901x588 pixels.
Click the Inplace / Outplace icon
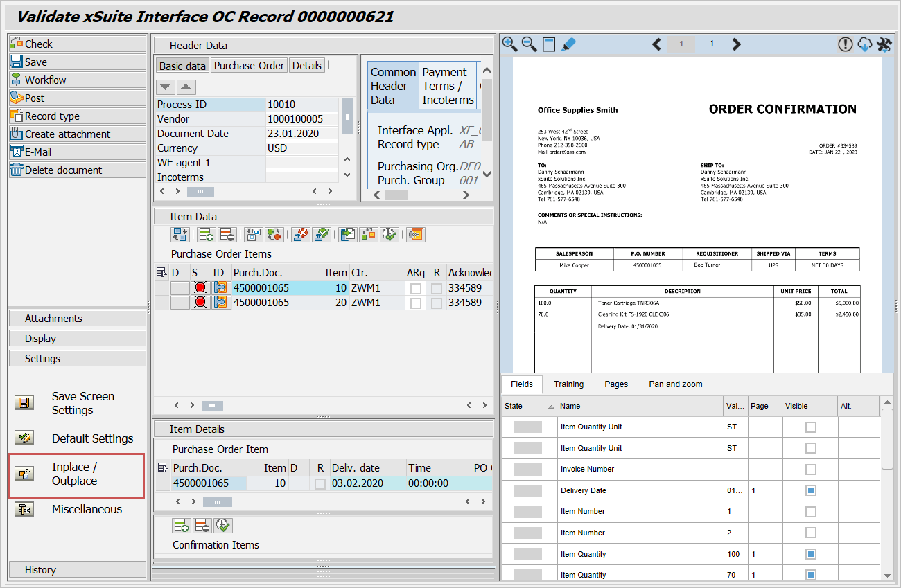24,474
